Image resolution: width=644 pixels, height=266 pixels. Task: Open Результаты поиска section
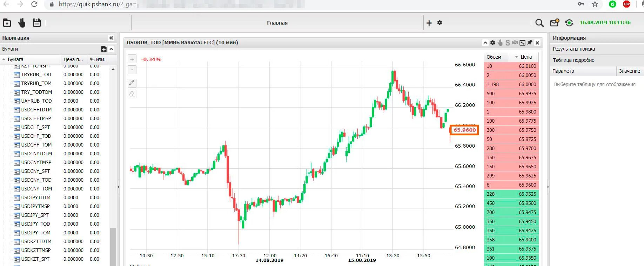(597, 49)
